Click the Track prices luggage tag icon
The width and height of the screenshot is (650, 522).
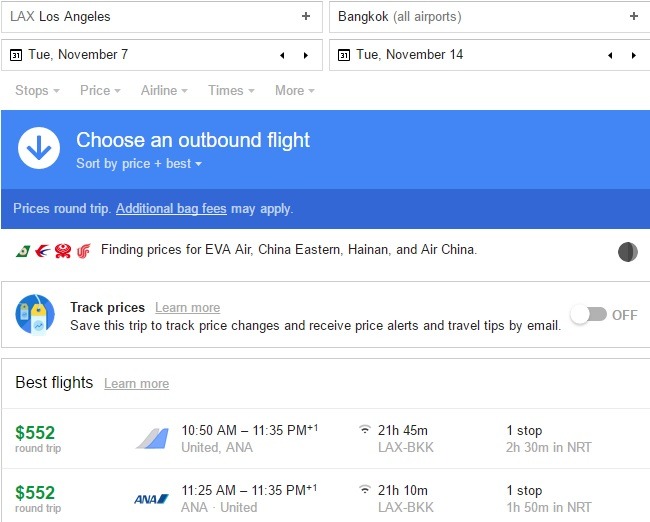point(35,314)
